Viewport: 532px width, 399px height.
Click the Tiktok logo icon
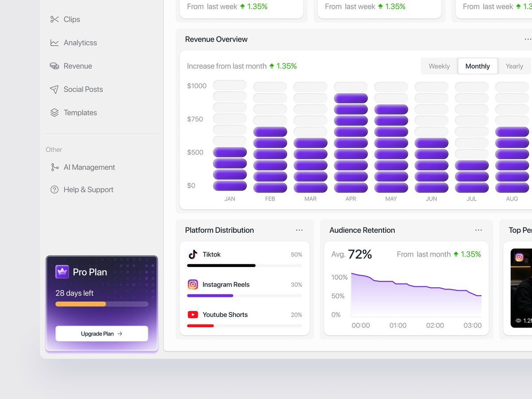tap(192, 254)
